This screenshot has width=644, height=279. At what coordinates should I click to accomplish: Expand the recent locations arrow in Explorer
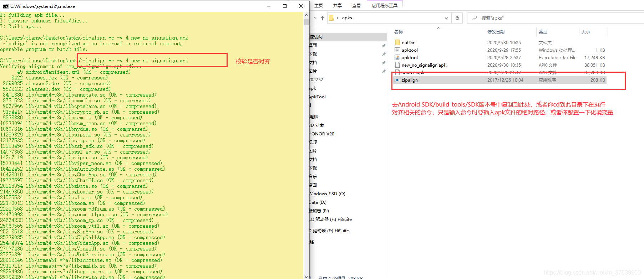click(x=315, y=18)
